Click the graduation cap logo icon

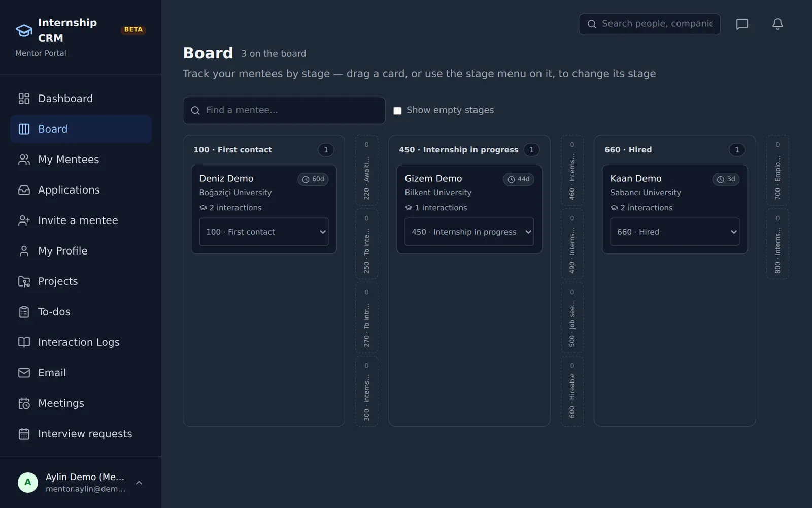click(24, 30)
